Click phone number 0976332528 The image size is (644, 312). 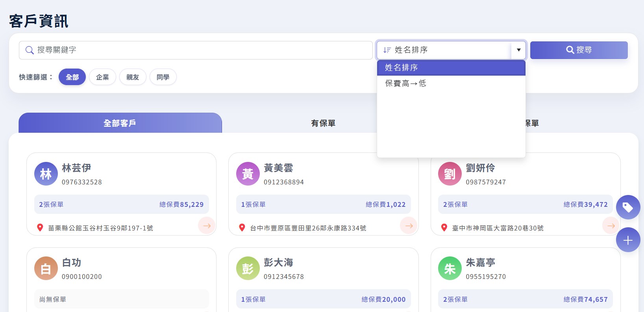(x=82, y=182)
